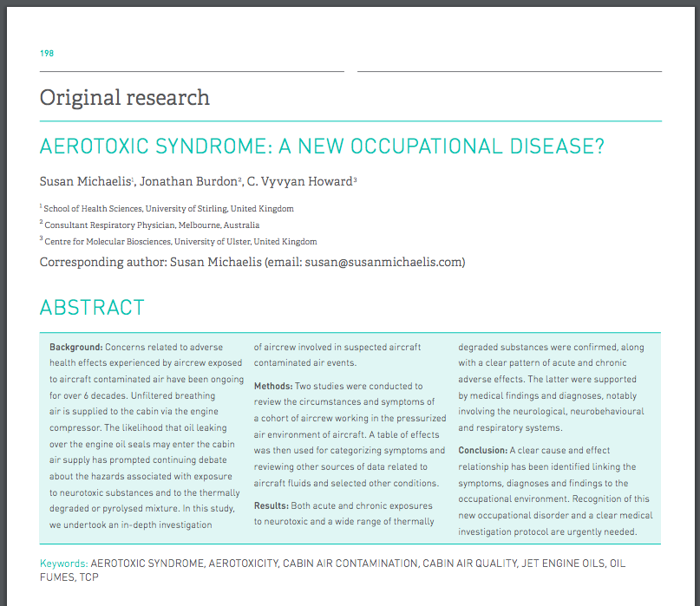This screenshot has width=700, height=606.
Task: Click the page number 198
Action: point(47,54)
